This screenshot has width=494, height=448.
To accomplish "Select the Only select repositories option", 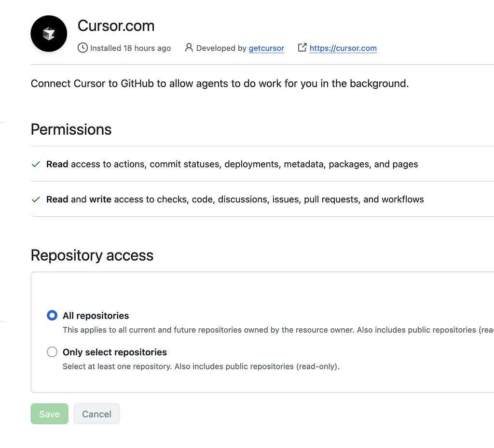I will click(x=52, y=352).
